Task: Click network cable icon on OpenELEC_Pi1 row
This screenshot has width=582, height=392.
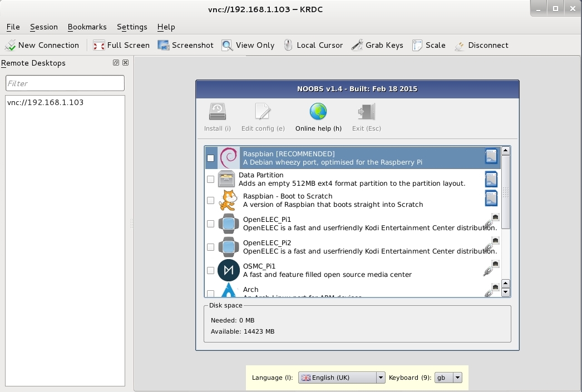Action: click(x=491, y=221)
